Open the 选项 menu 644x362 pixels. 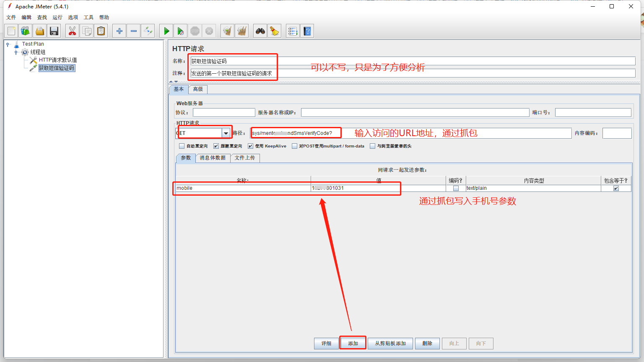pos(73,18)
